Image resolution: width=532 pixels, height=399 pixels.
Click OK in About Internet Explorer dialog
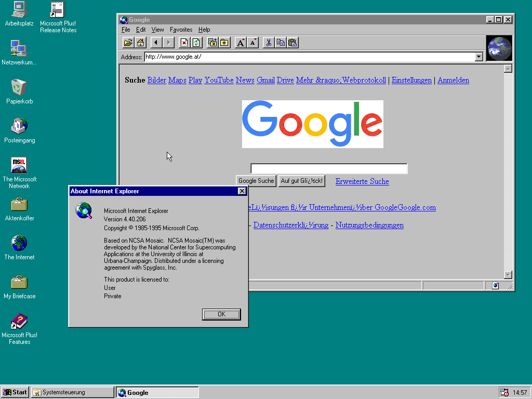(x=221, y=314)
